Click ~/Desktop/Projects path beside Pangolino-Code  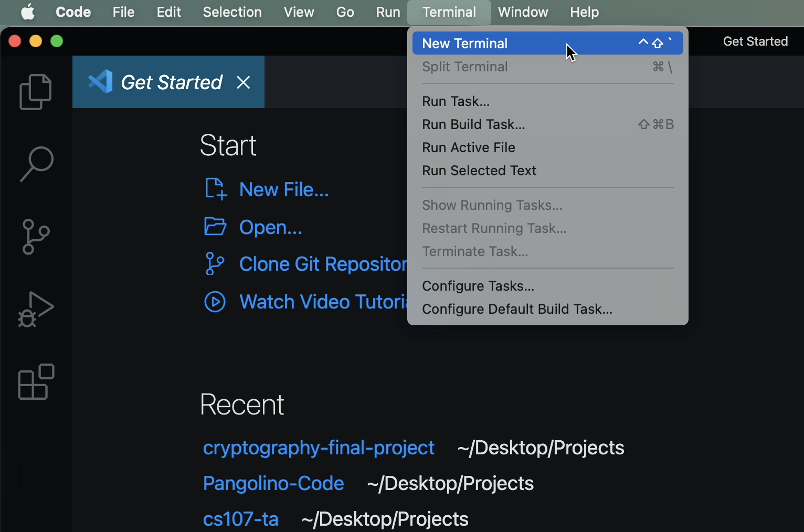point(450,483)
